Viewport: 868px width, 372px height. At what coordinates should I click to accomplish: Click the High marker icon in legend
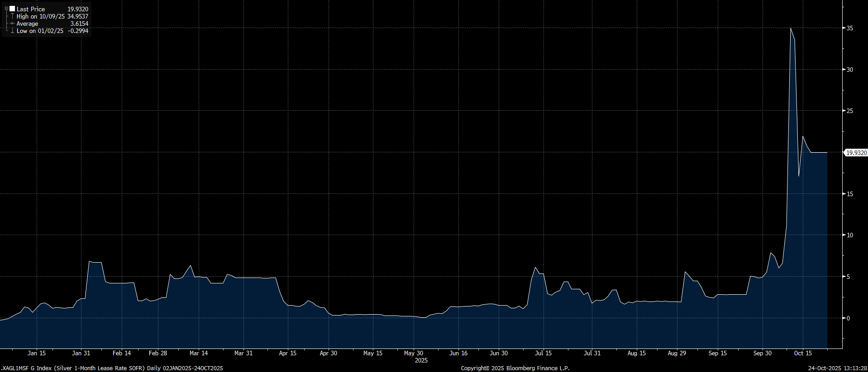[12, 16]
